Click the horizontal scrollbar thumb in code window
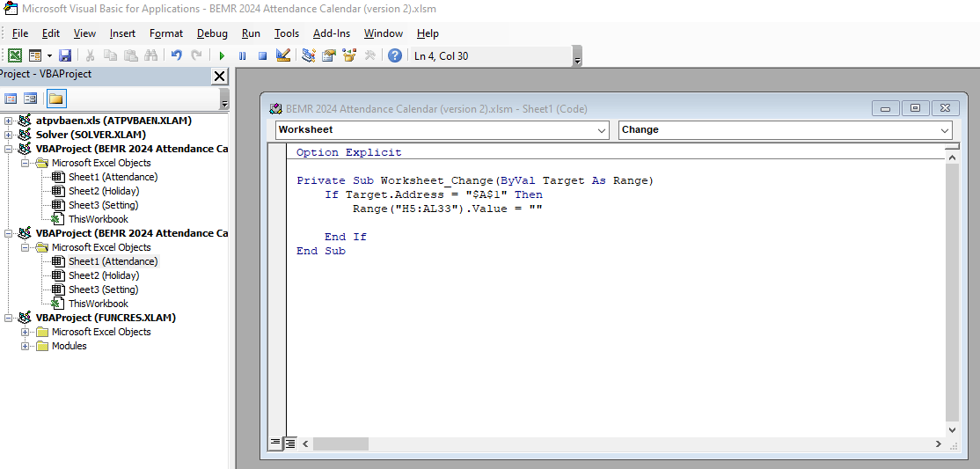980x469 pixels. (340, 444)
